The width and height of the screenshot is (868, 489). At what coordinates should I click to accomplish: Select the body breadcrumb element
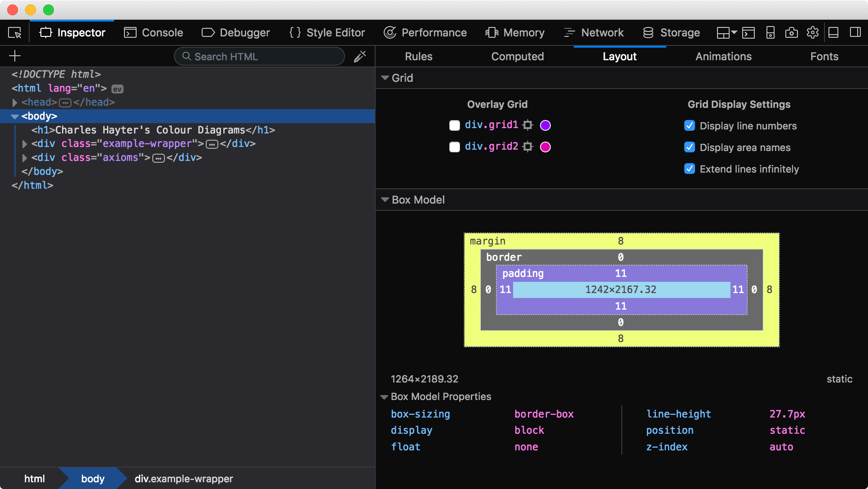point(92,478)
